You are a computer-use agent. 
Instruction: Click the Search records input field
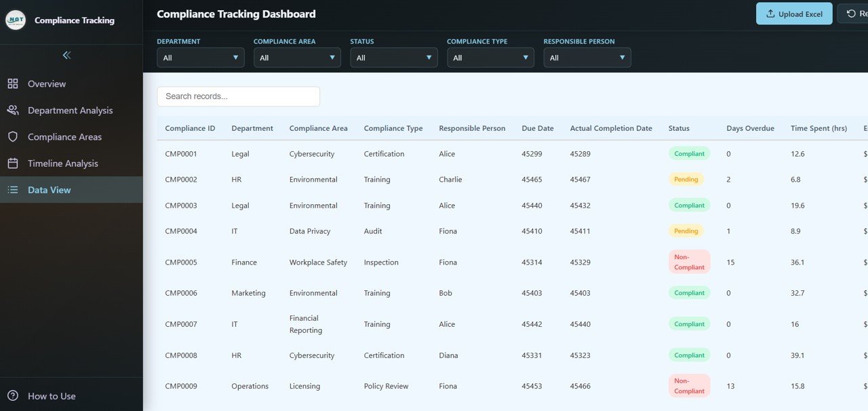238,96
